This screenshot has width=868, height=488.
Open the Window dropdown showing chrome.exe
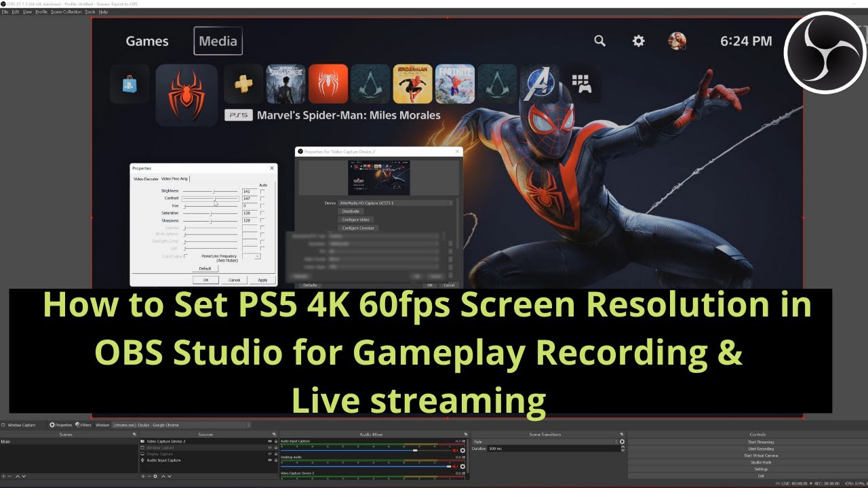click(x=181, y=425)
